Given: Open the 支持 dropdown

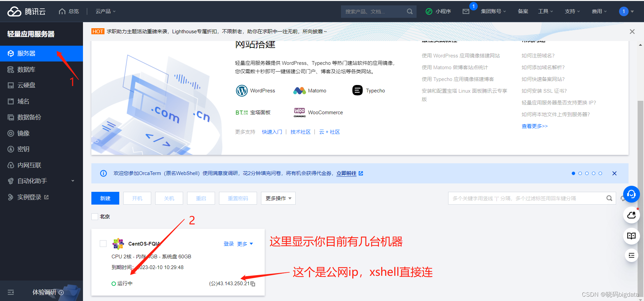Looking at the screenshot, I should tap(572, 11).
